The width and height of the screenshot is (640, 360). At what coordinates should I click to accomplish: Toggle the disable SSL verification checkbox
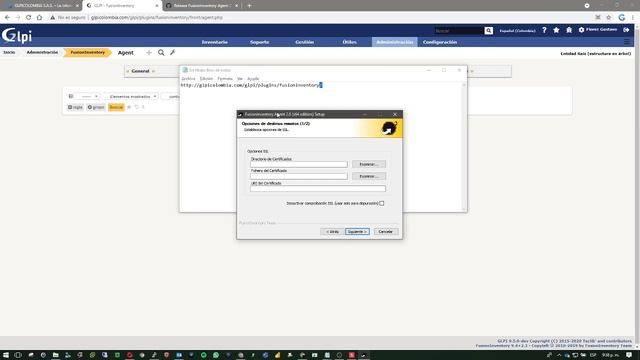click(382, 203)
